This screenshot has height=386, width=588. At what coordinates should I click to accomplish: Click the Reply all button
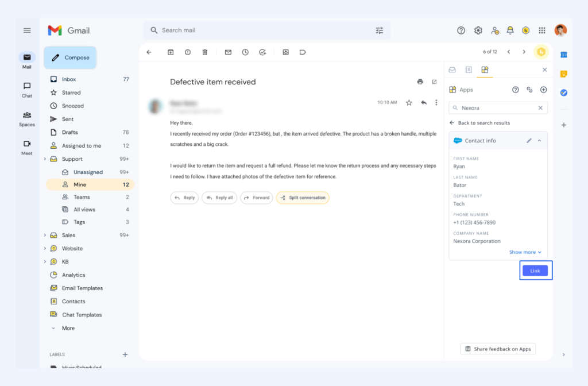pyautogui.click(x=219, y=198)
